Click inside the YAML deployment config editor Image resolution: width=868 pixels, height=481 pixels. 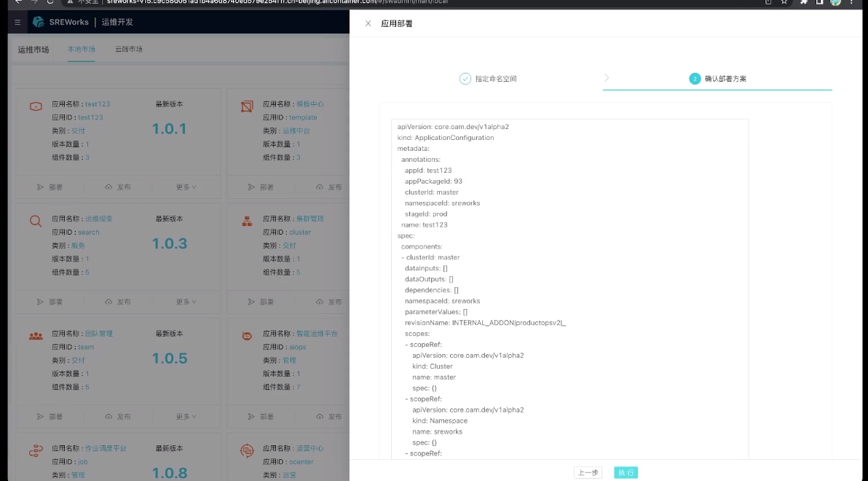coord(569,292)
